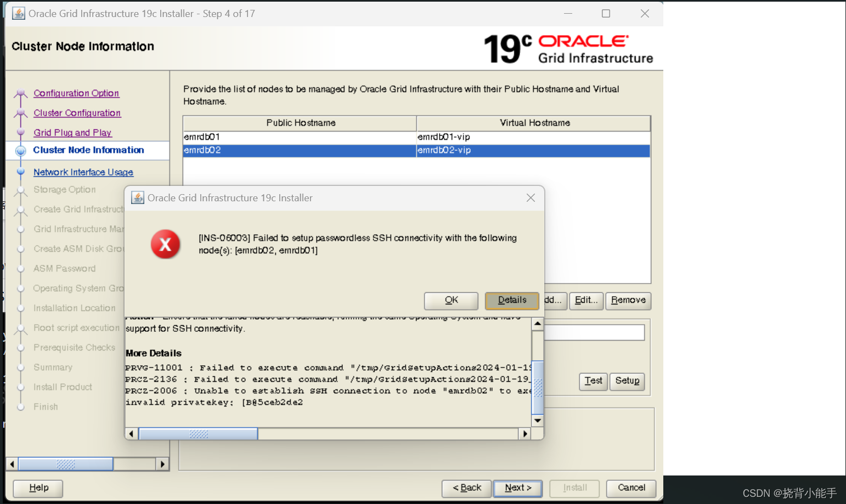Open Network Interface Usage step

click(x=83, y=172)
